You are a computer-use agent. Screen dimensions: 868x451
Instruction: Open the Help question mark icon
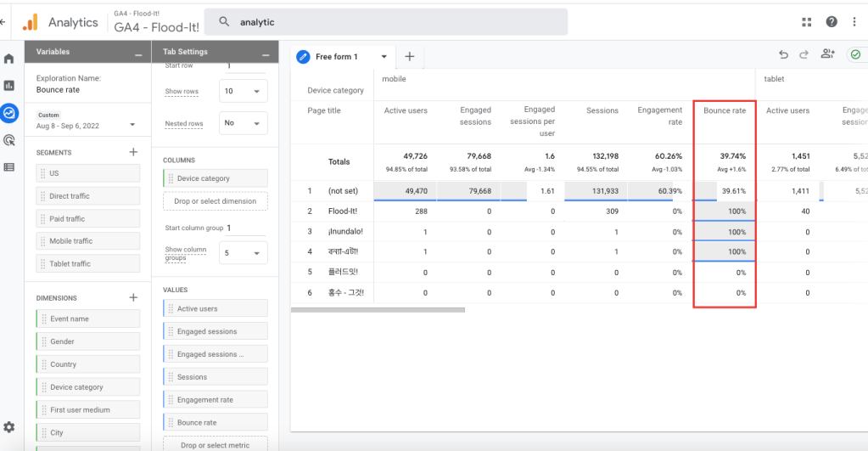tap(832, 21)
